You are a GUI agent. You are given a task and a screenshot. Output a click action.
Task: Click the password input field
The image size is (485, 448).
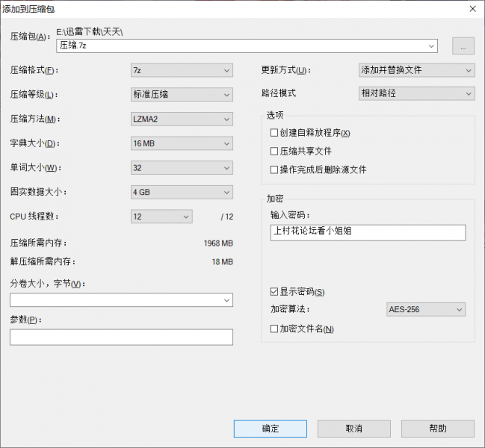(368, 232)
